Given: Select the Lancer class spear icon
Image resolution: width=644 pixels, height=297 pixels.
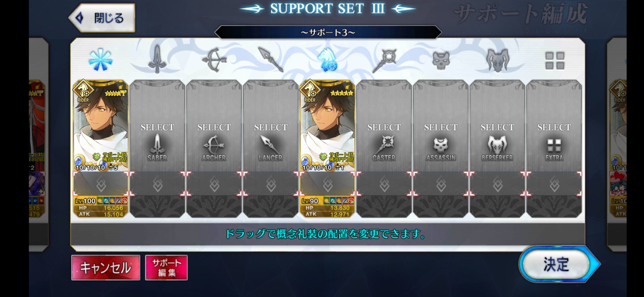Looking at the screenshot, I should (x=270, y=59).
